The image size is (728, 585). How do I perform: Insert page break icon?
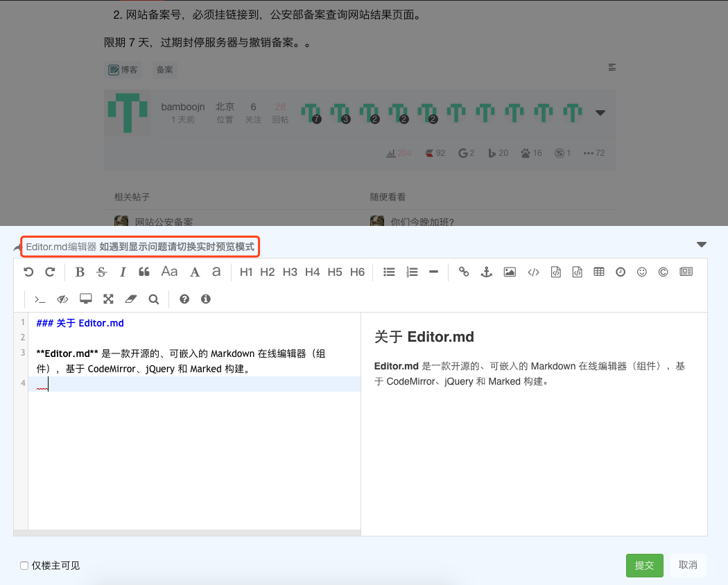point(686,272)
